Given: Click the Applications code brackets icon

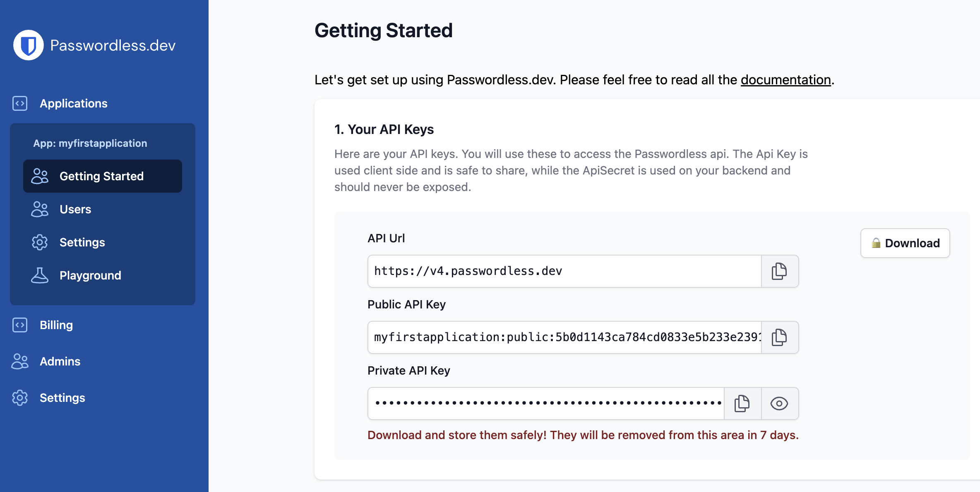Looking at the screenshot, I should coord(20,104).
